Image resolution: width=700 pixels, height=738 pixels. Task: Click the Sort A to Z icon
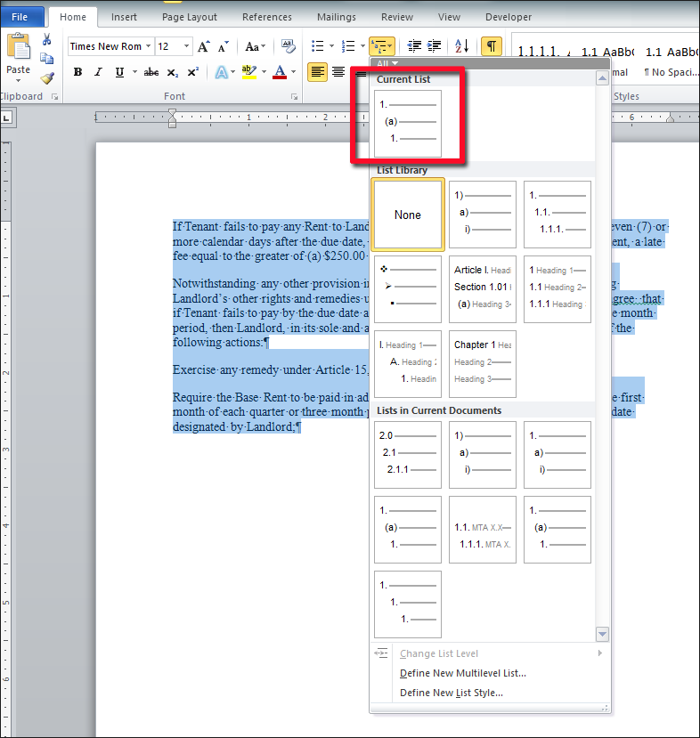pyautogui.click(x=462, y=46)
